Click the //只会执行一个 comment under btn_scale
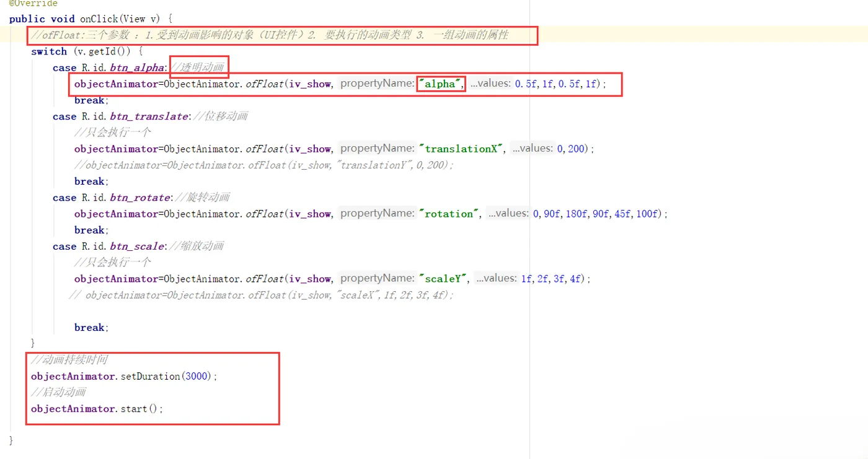 point(113,263)
